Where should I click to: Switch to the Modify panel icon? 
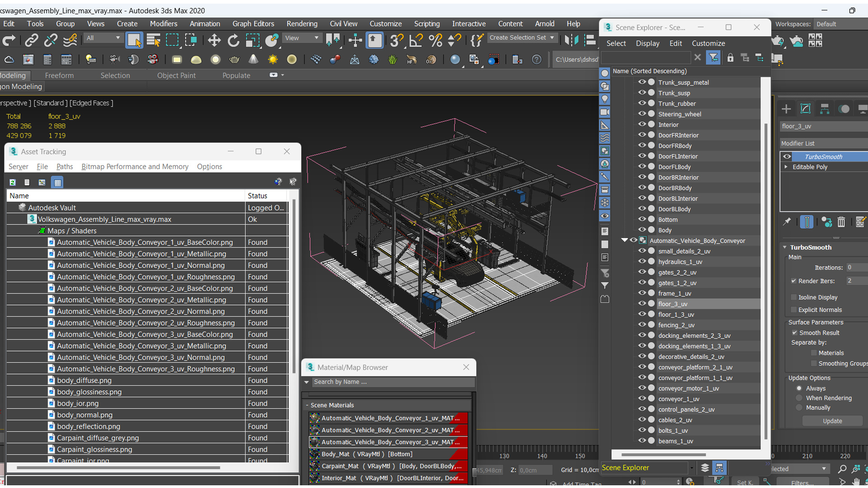coord(805,109)
